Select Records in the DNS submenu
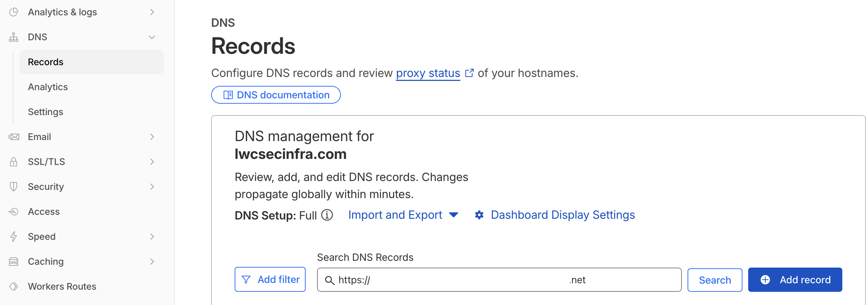This screenshot has width=868, height=305. click(92, 62)
